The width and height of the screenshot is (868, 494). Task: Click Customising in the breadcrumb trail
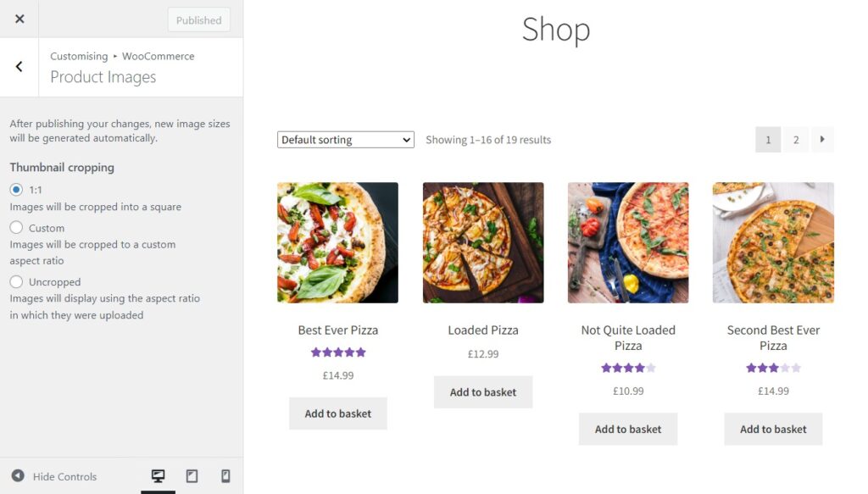[x=79, y=56]
